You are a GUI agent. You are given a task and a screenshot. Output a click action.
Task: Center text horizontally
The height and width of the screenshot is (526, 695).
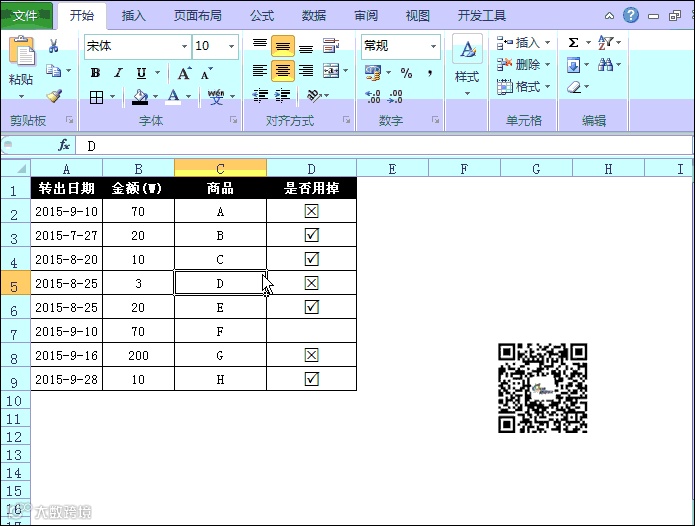pyautogui.click(x=283, y=71)
